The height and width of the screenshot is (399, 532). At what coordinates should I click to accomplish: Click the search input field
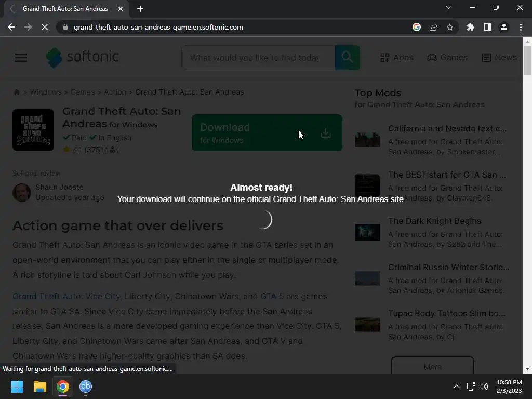(x=259, y=58)
